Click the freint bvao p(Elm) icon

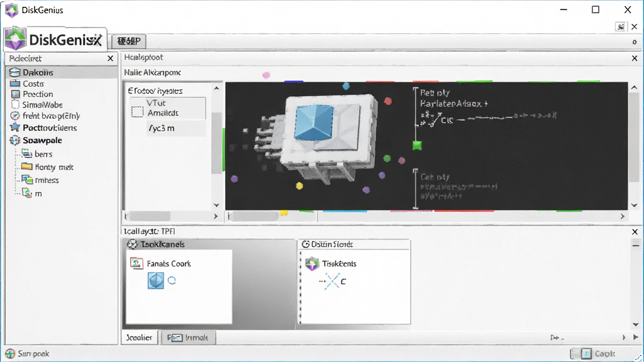point(15,116)
